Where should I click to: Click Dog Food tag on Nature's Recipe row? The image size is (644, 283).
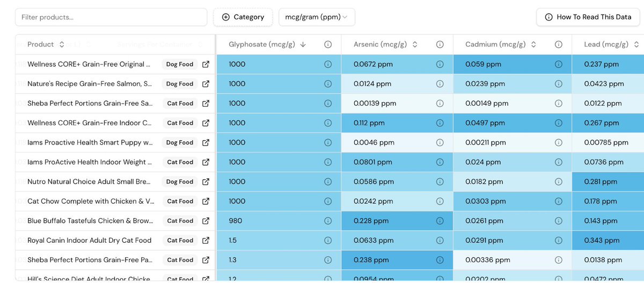click(180, 84)
